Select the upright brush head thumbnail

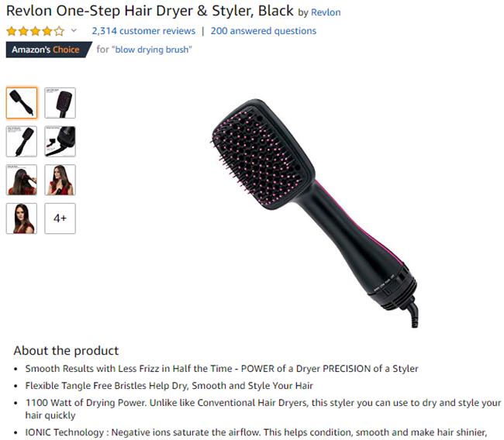point(60,103)
